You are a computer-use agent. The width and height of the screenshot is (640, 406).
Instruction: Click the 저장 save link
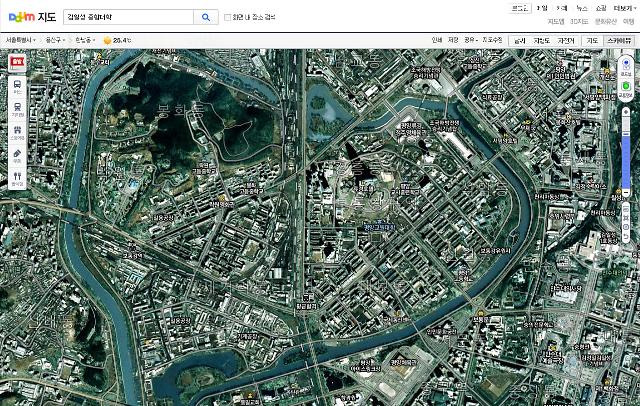(453, 40)
